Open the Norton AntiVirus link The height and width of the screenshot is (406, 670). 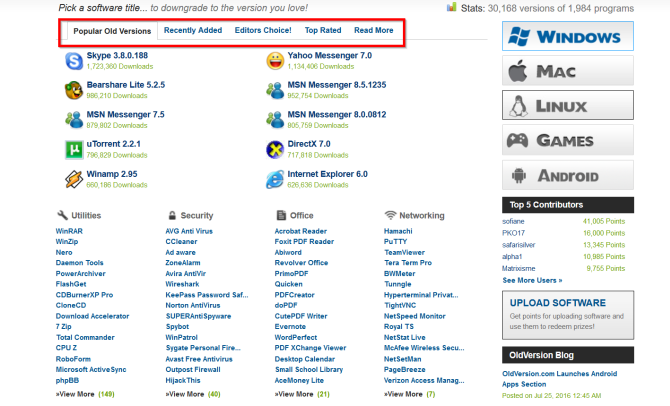click(193, 306)
